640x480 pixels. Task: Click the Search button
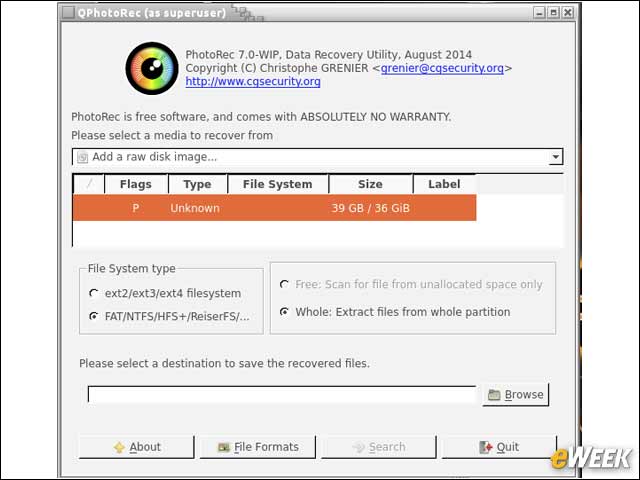click(379, 447)
